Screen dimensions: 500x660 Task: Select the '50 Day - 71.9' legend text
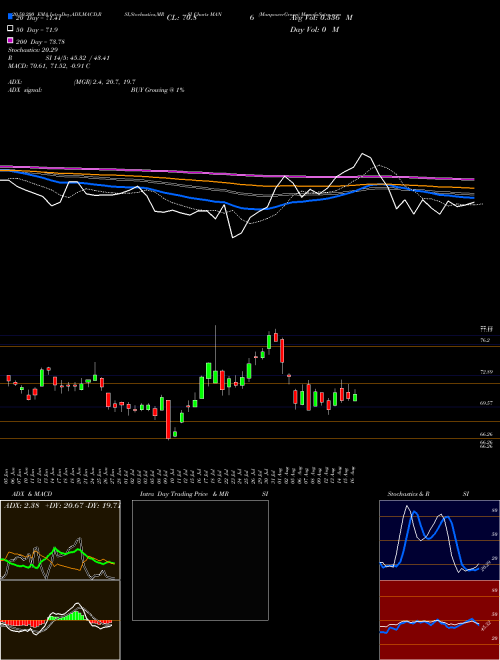coord(37,30)
